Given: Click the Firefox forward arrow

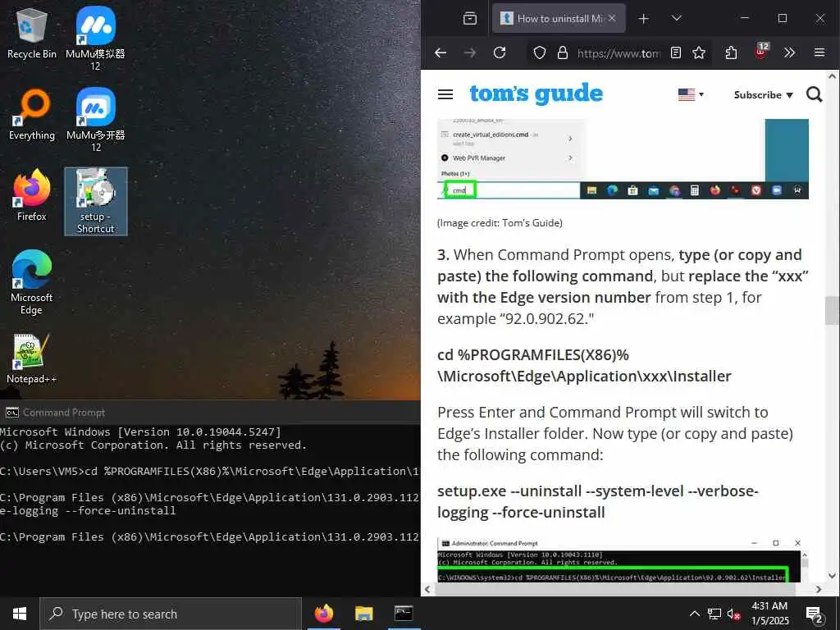Looking at the screenshot, I should pyautogui.click(x=470, y=52).
